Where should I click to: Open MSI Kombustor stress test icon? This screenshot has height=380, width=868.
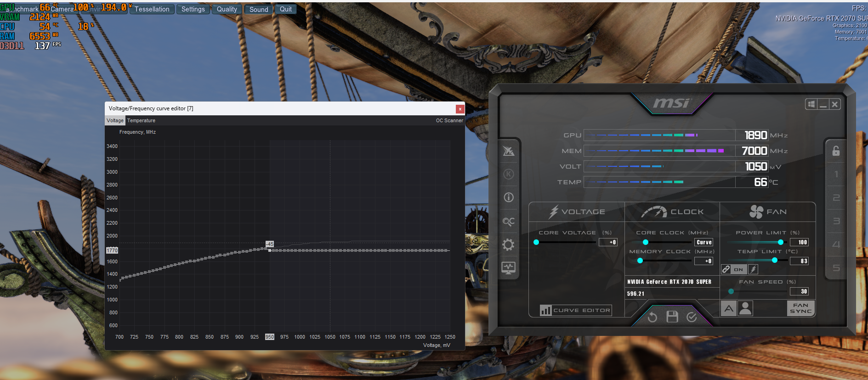[508, 174]
